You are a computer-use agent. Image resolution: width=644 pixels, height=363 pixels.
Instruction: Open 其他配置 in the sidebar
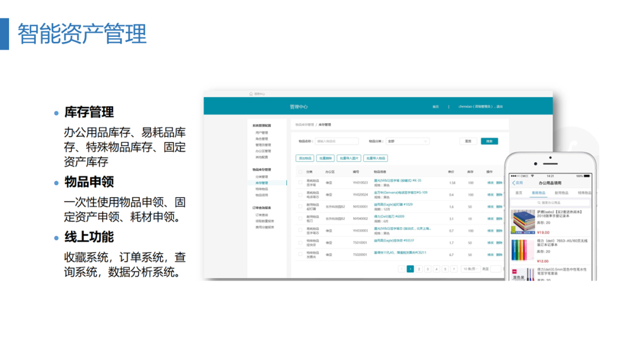[x=262, y=157]
